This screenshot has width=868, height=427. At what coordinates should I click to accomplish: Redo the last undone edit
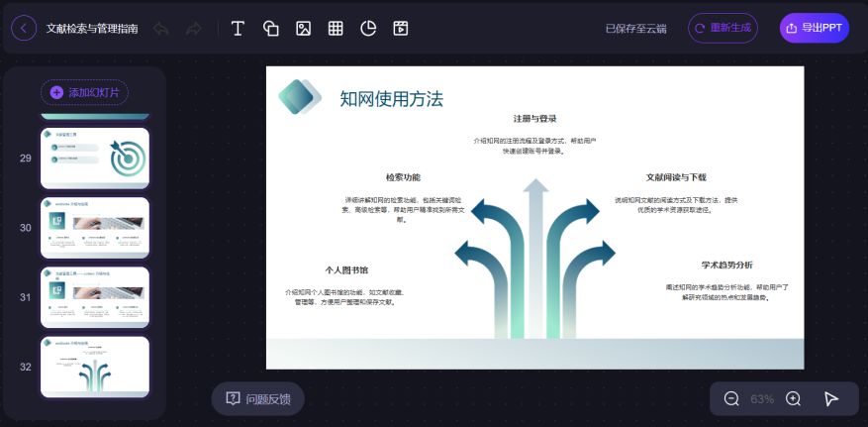coord(194,29)
